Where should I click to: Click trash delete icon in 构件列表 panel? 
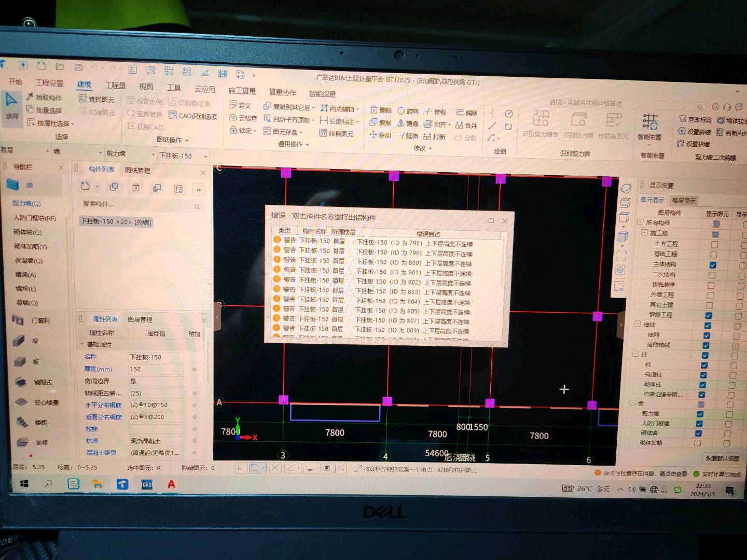[135, 188]
